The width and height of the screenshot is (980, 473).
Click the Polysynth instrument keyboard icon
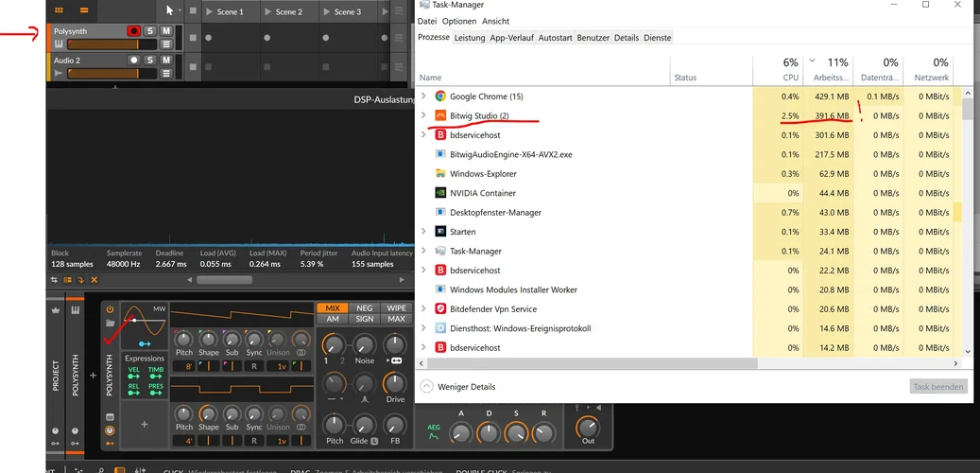click(59, 44)
